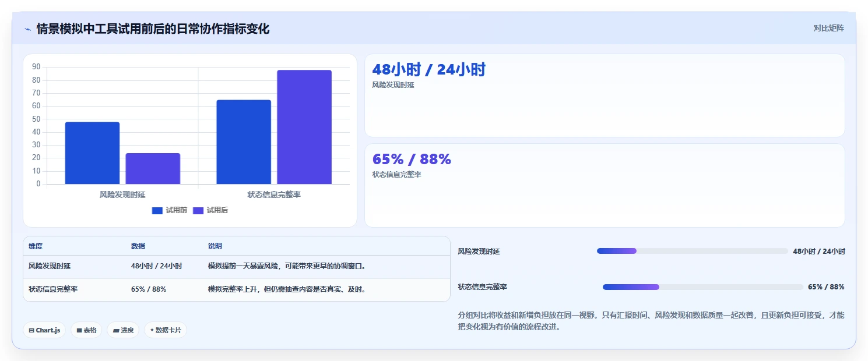Click chart x-axis label 状态信息完整率
This screenshot has width=868, height=361.
coord(274,194)
